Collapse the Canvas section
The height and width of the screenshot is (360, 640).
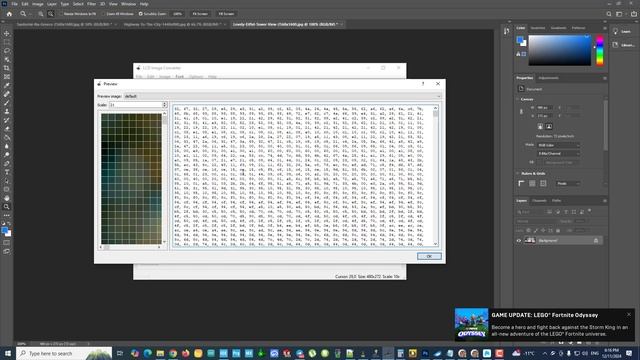(x=518, y=99)
